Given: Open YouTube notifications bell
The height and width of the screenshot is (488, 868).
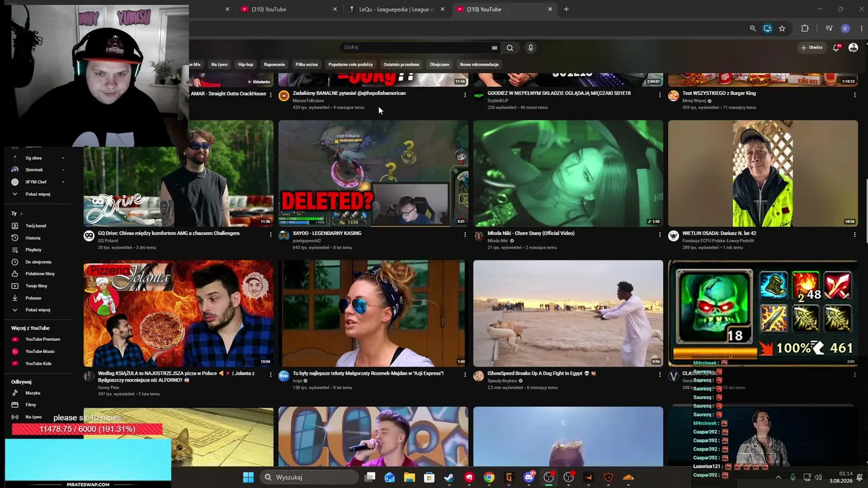Looking at the screenshot, I should click(837, 47).
